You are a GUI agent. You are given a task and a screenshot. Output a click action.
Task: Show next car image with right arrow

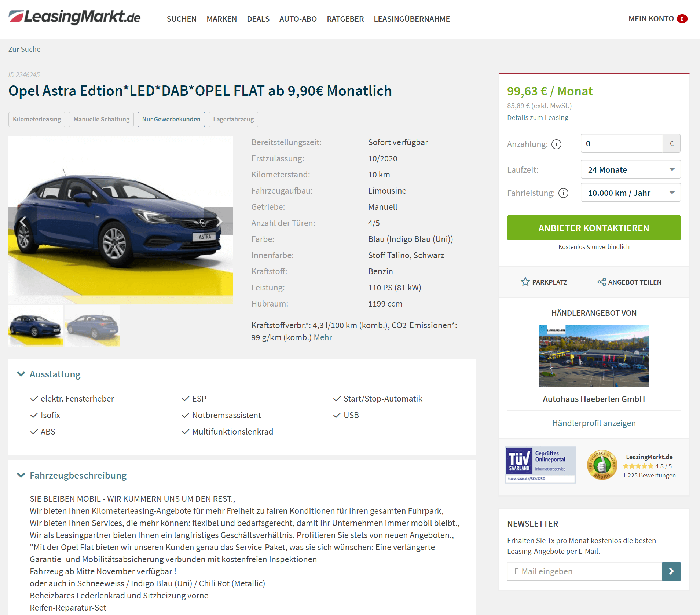pos(219,221)
